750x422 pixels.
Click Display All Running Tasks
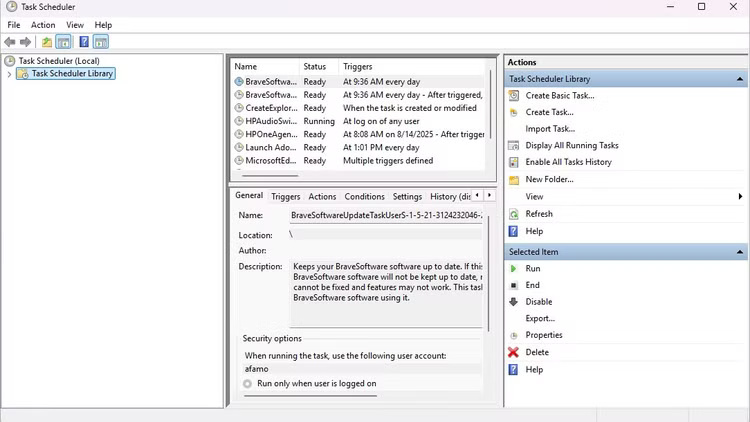[x=572, y=145]
